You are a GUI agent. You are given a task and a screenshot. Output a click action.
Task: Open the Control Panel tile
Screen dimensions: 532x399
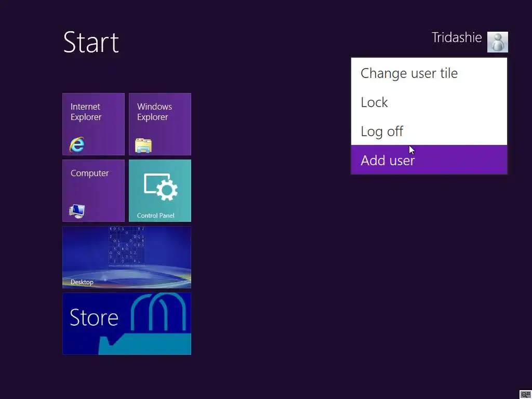(160, 190)
